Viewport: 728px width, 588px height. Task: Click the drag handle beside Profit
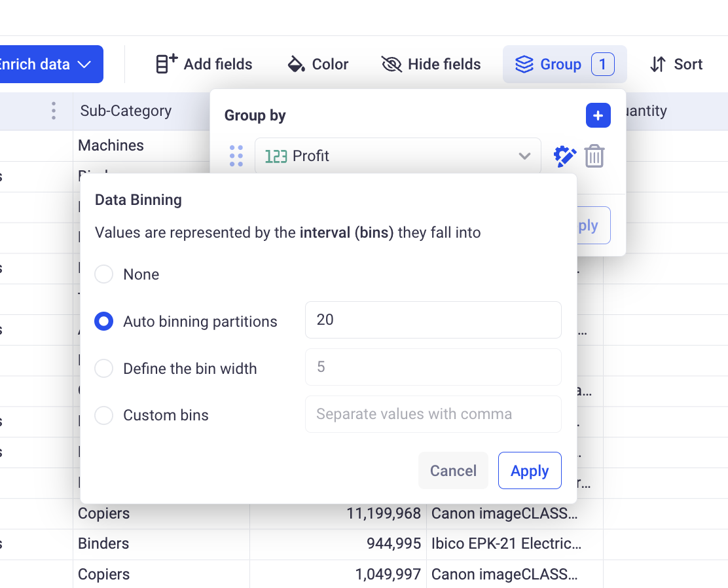236,156
